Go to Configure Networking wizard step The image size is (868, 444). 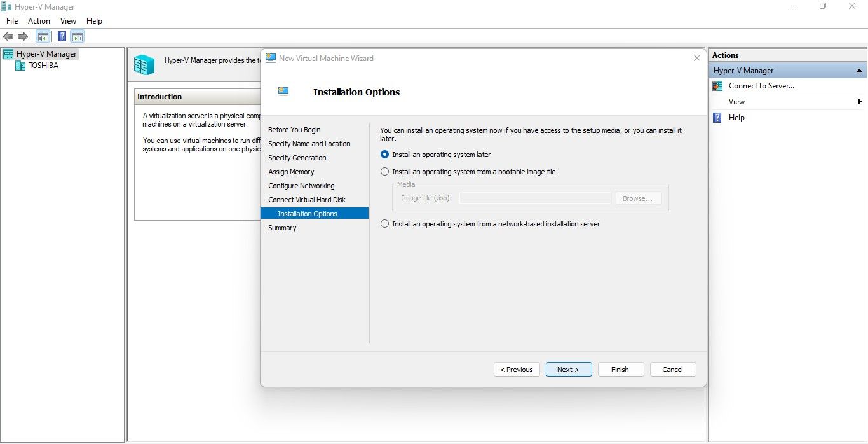pyautogui.click(x=301, y=186)
